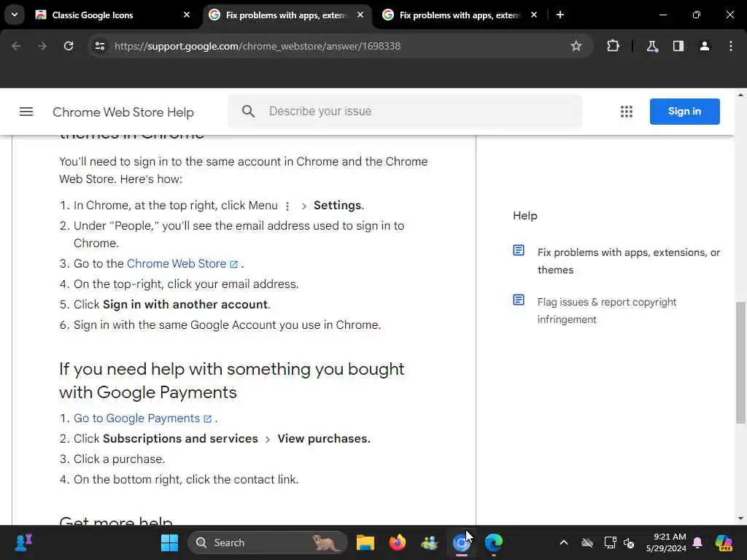Open the Extensions puzzle icon

pyautogui.click(x=613, y=46)
